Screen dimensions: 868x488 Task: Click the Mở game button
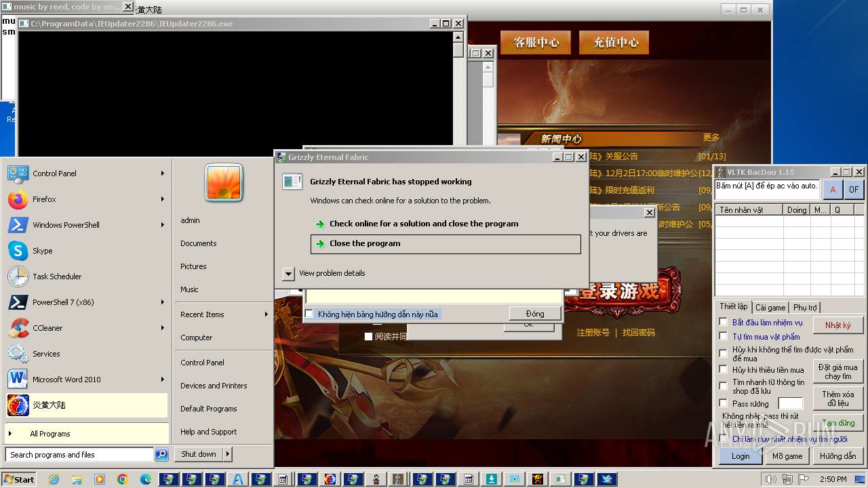coord(787,456)
